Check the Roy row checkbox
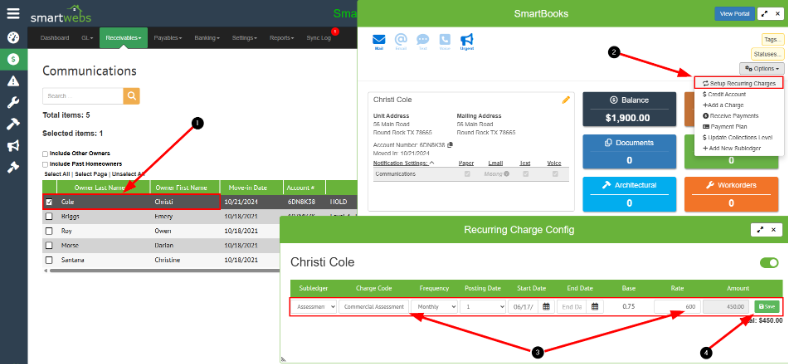This screenshot has height=364, width=788. pyautogui.click(x=49, y=231)
